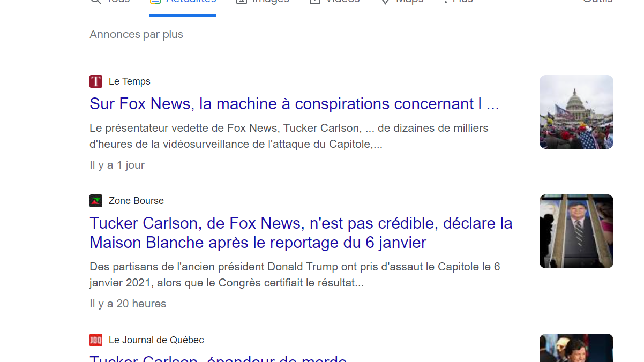Click the Zone Bourse source name
The height and width of the screenshot is (362, 644).
click(136, 201)
